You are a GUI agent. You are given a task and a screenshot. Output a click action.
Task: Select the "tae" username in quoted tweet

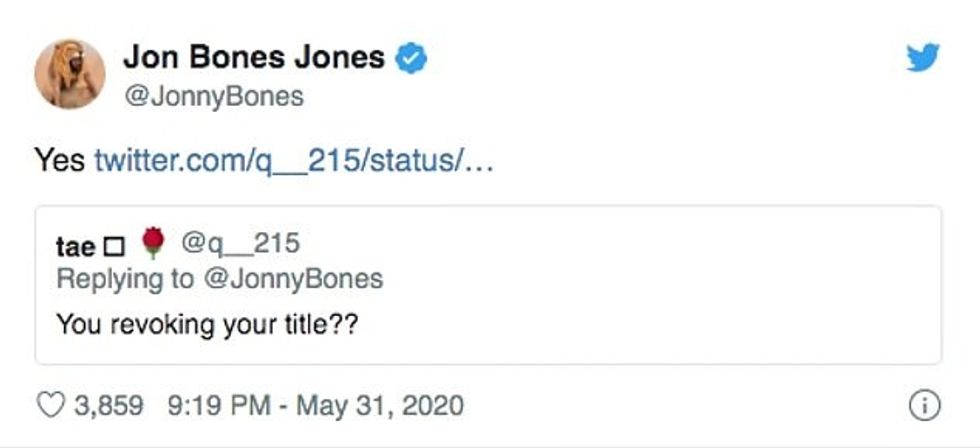pos(75,245)
